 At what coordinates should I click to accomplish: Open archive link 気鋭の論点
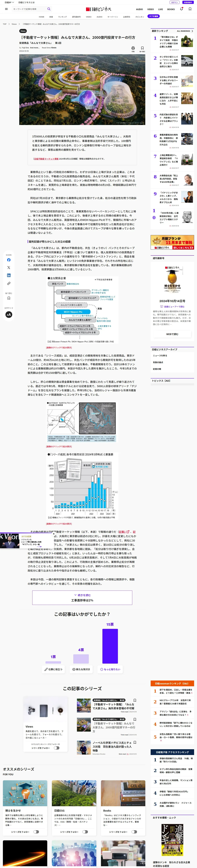(x=158, y=362)
